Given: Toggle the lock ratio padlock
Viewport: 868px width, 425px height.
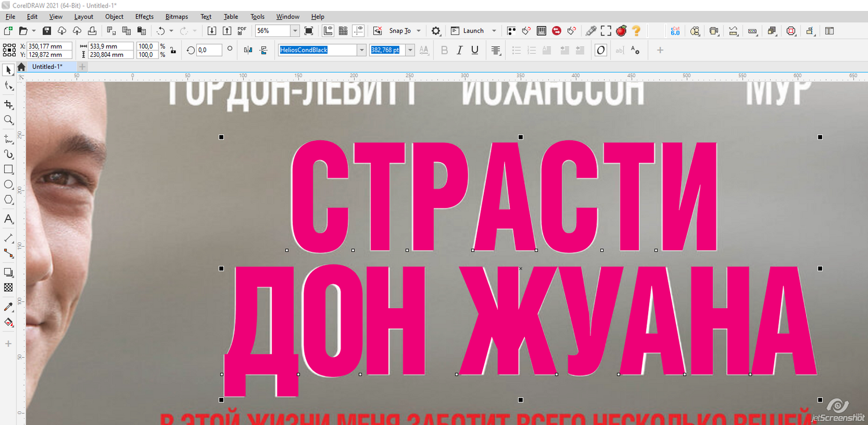Looking at the screenshot, I should point(172,50).
